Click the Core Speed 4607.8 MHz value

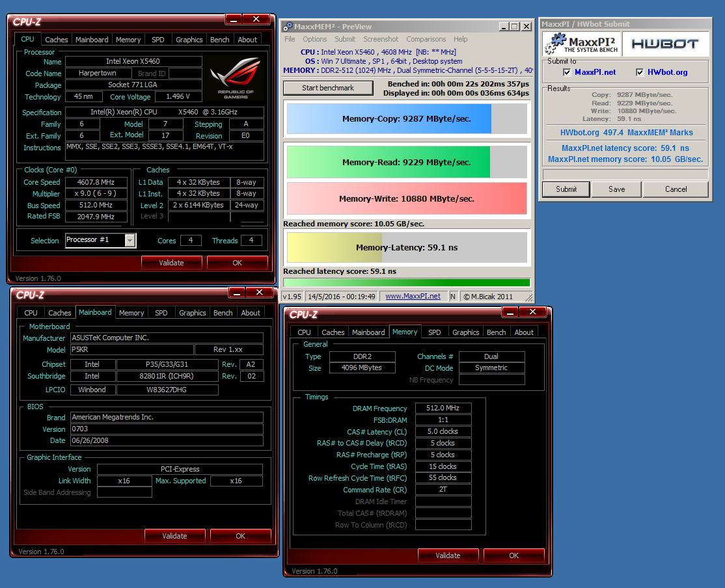tap(96, 182)
